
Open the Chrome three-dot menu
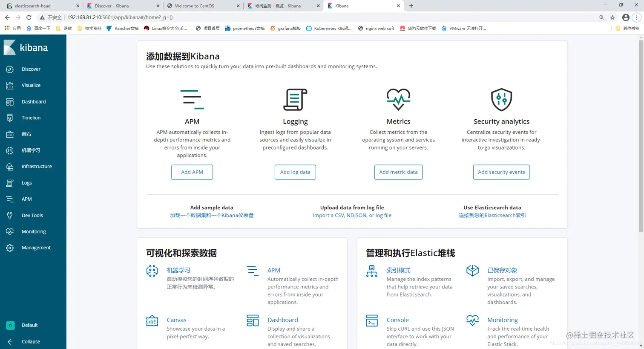(637, 17)
